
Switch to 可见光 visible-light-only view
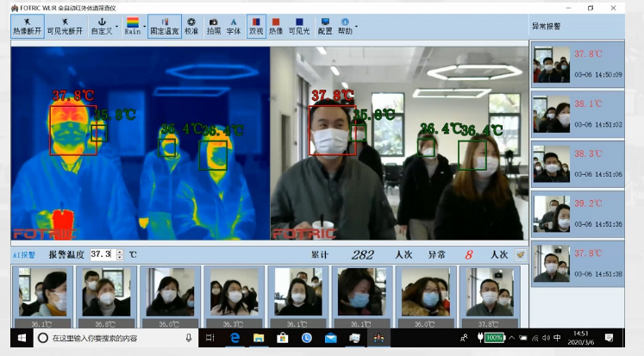299,25
